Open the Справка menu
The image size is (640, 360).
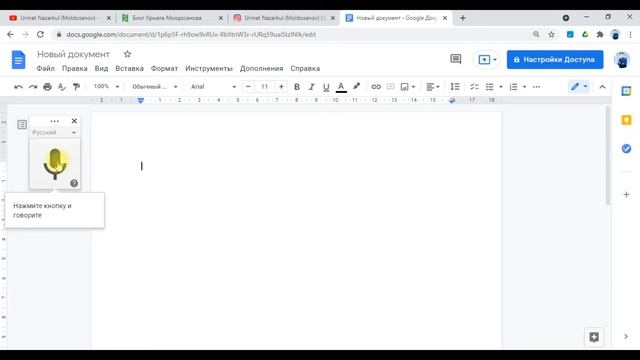coord(305,69)
